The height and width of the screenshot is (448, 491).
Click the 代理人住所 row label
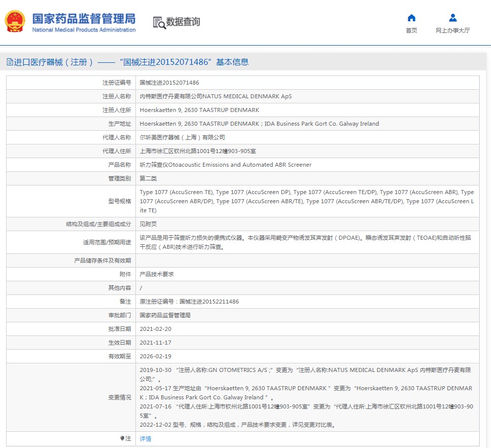click(x=117, y=151)
